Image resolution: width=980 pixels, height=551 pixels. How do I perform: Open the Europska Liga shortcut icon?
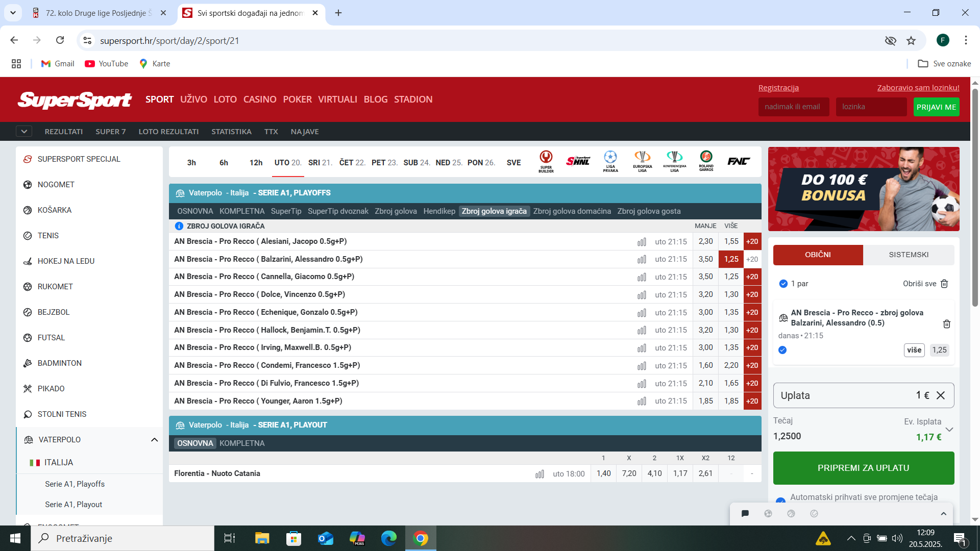pos(642,162)
